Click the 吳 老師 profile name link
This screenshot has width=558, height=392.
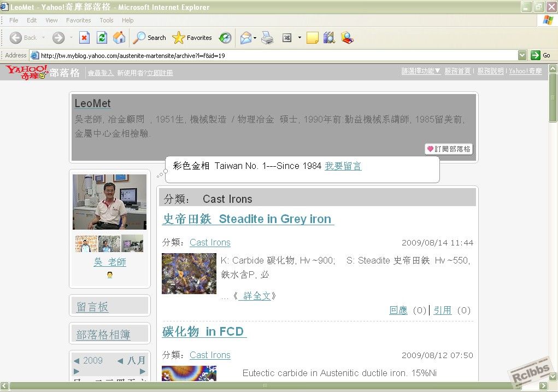[x=110, y=262]
